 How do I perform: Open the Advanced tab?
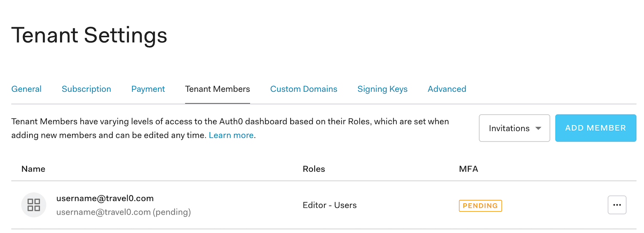[447, 89]
